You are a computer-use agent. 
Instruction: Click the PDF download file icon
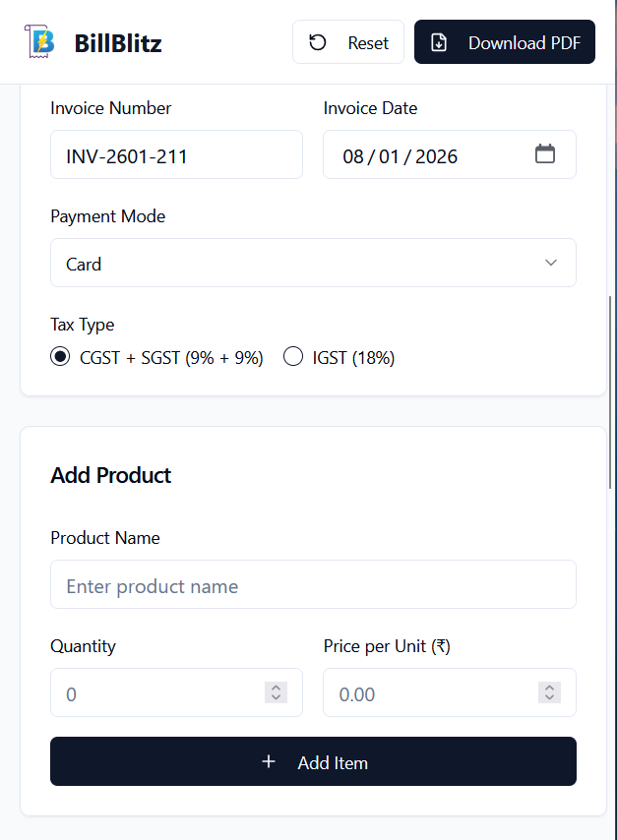pyautogui.click(x=440, y=42)
